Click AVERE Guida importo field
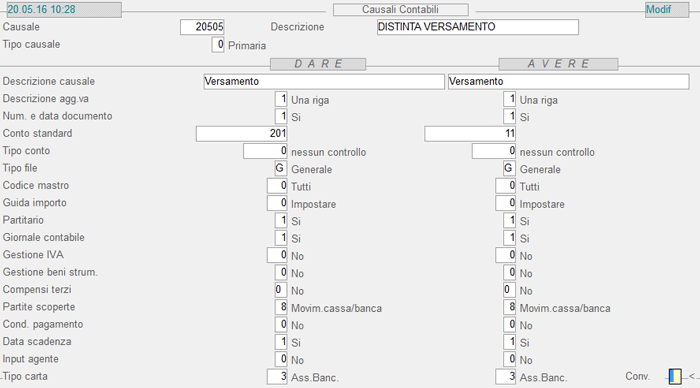700x388 pixels. tap(506, 203)
